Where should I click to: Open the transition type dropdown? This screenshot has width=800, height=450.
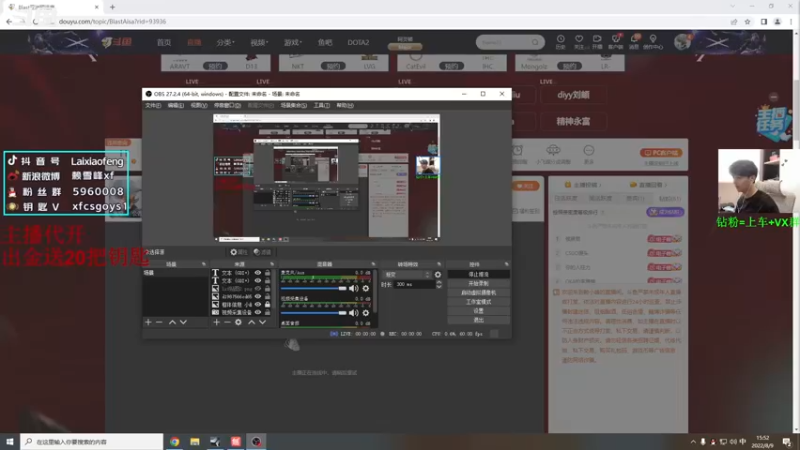click(x=407, y=274)
